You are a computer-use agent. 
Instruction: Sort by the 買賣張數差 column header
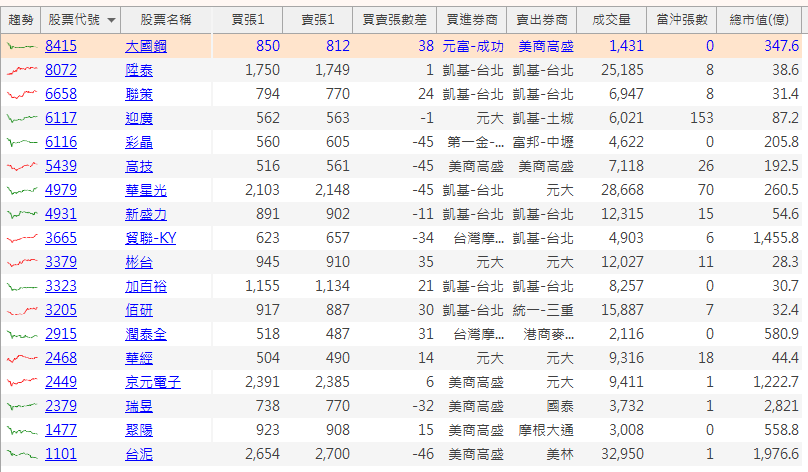[395, 20]
